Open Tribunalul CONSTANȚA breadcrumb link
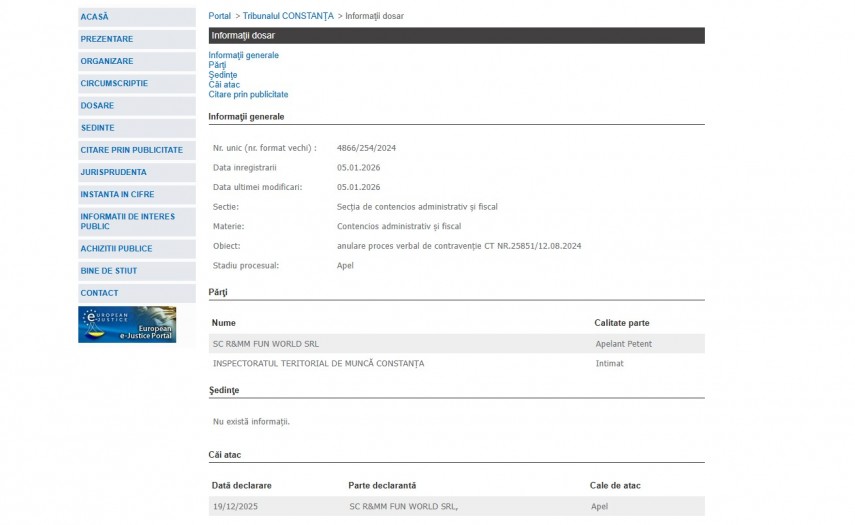This screenshot has width=855, height=525. coord(288,16)
